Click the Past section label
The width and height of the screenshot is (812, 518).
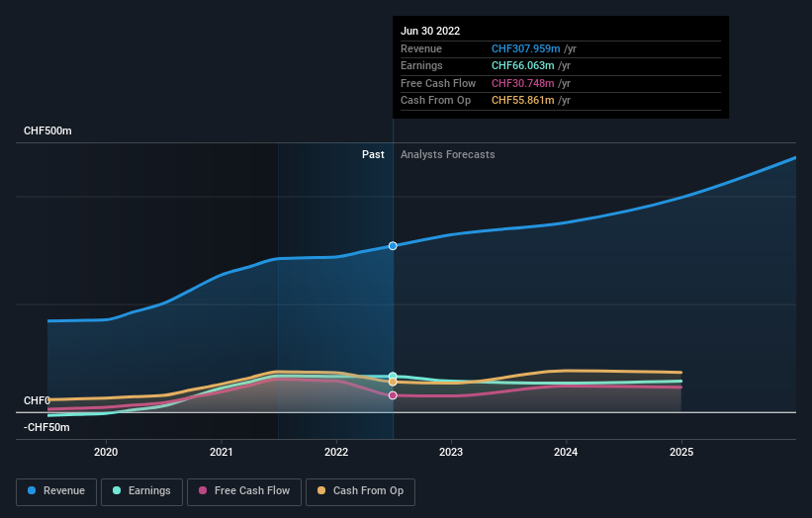pos(373,154)
